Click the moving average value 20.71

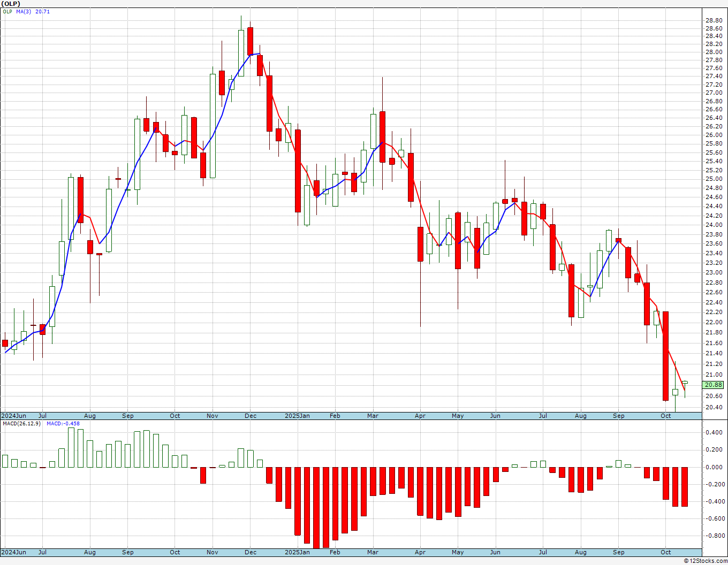pyautogui.click(x=42, y=11)
